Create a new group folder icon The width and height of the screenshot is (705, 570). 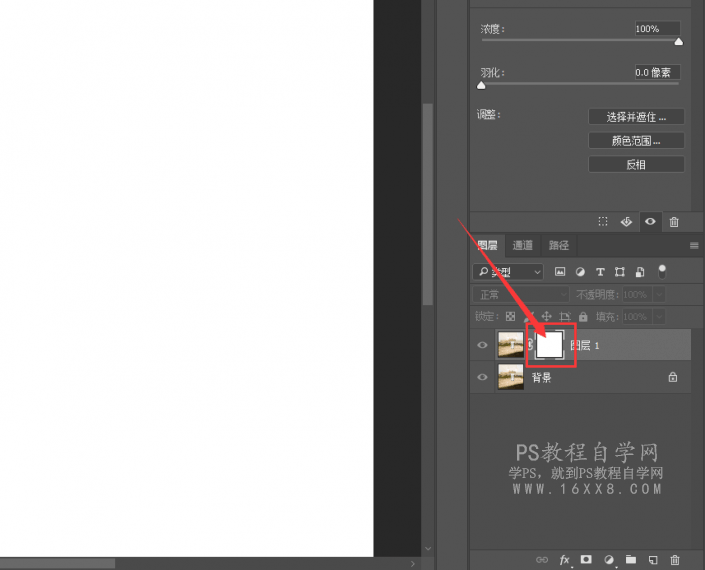[631, 559]
